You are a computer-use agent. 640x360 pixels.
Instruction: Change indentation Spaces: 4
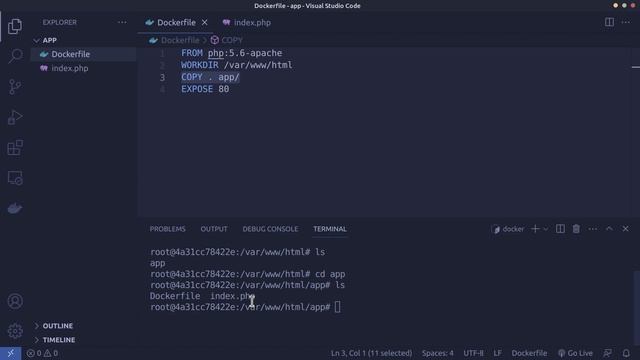(438, 353)
